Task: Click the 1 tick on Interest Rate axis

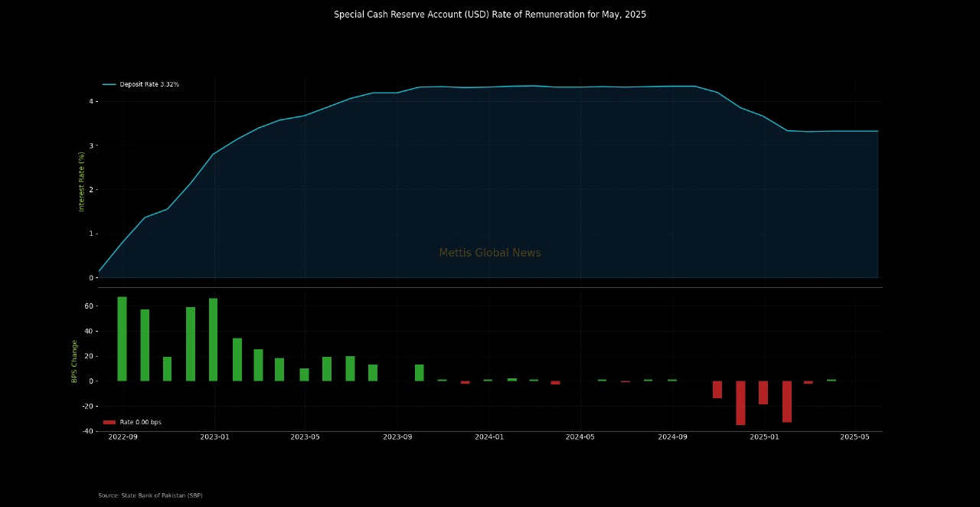Action: [x=90, y=234]
